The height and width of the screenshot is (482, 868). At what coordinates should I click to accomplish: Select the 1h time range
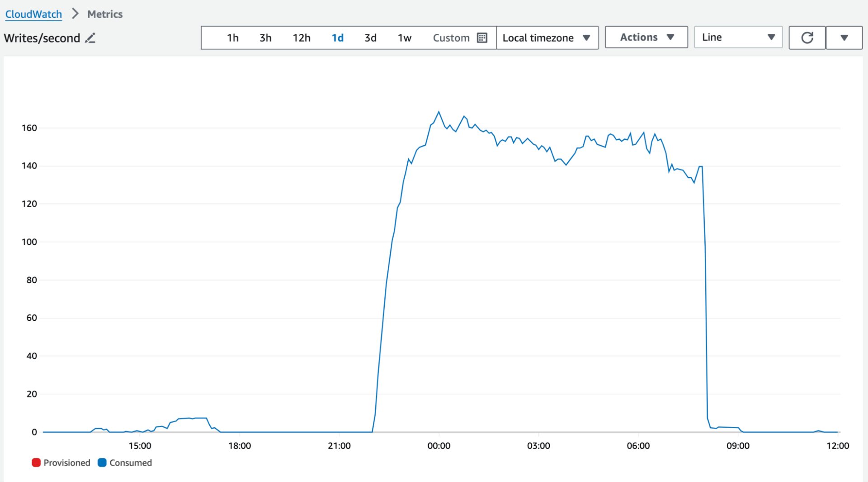233,38
